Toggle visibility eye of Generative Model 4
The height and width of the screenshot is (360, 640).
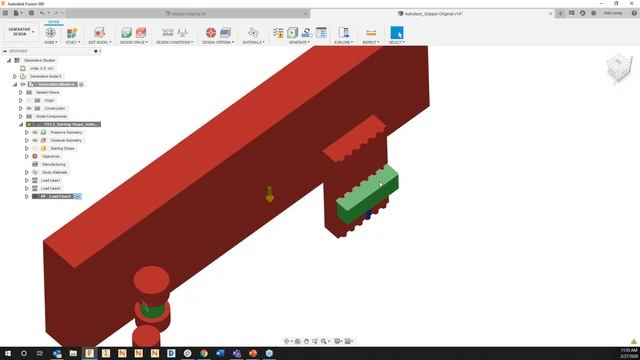[x=23, y=84]
